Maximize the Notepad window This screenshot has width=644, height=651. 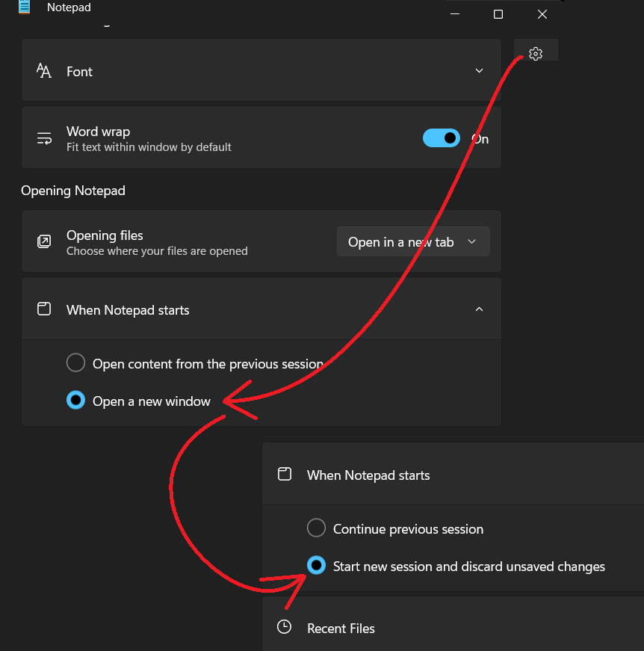click(x=498, y=14)
